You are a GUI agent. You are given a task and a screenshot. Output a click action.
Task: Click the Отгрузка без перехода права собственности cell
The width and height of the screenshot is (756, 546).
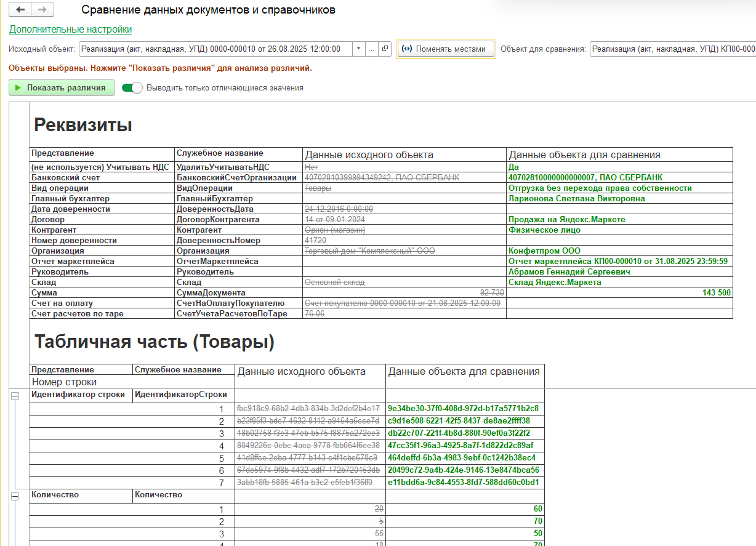[619, 188]
